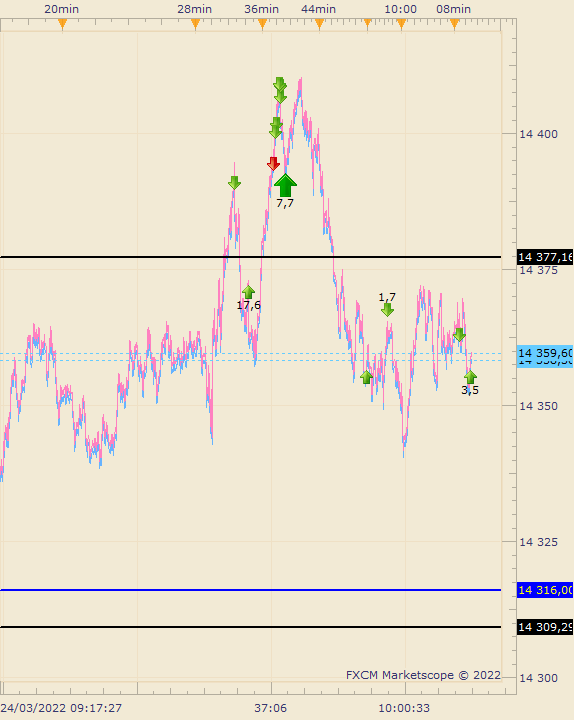Click the 3,5 trade result label

point(470,390)
